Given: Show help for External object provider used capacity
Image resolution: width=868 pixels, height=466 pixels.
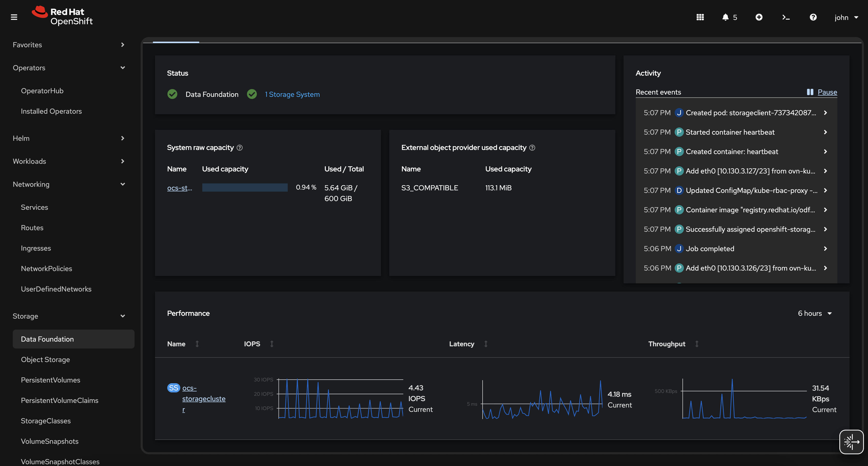Looking at the screenshot, I should pos(532,147).
